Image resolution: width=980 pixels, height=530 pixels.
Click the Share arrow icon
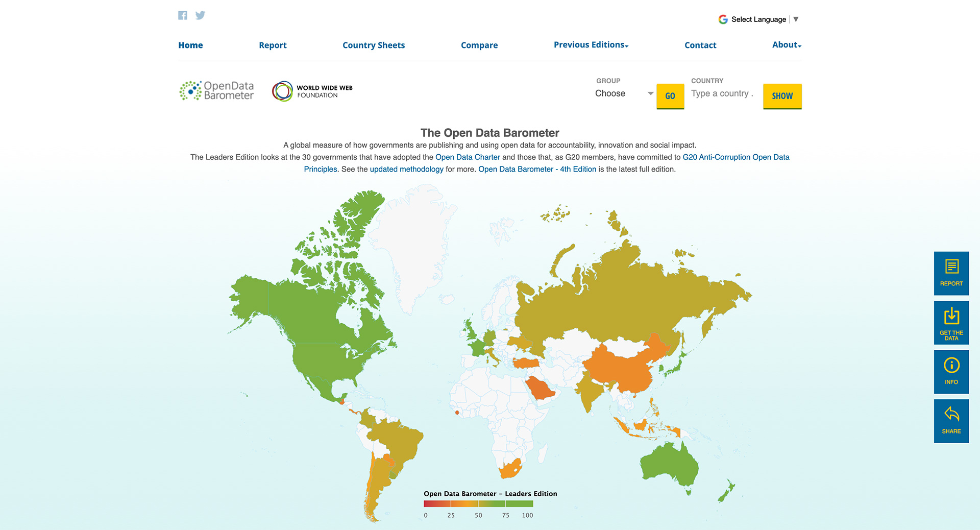(951, 421)
